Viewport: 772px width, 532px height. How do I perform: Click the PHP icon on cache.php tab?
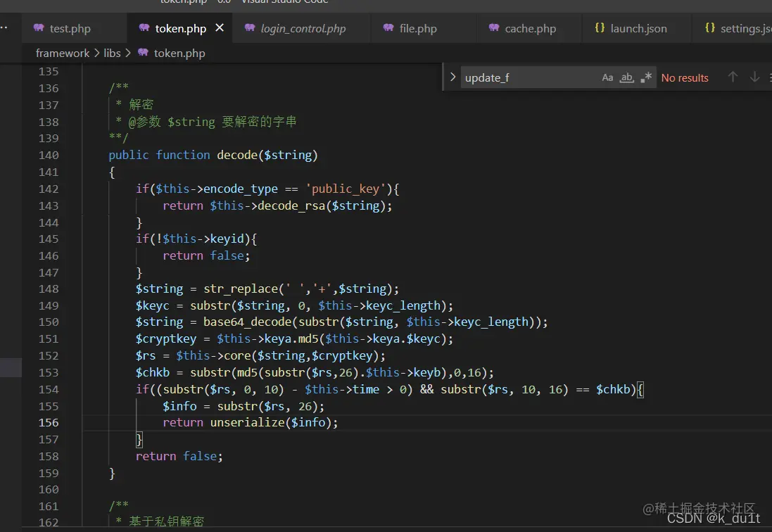[494, 27]
